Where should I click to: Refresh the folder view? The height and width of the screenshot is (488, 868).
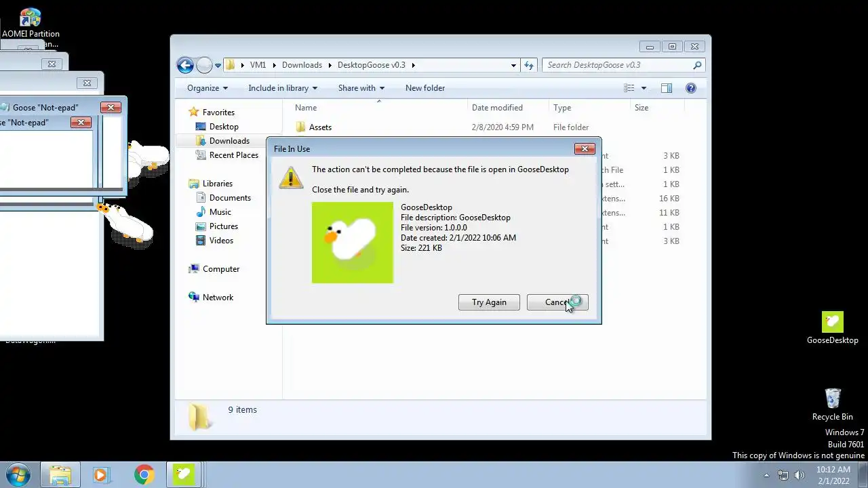pos(529,65)
